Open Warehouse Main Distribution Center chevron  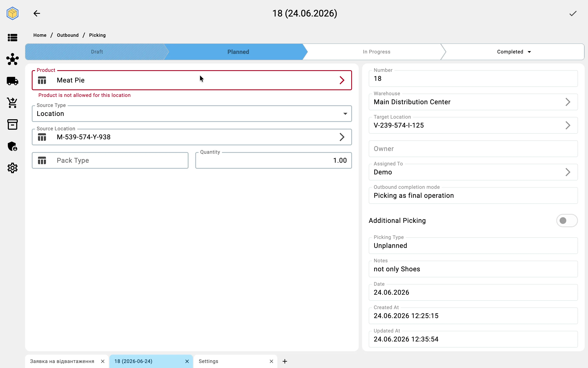click(568, 102)
